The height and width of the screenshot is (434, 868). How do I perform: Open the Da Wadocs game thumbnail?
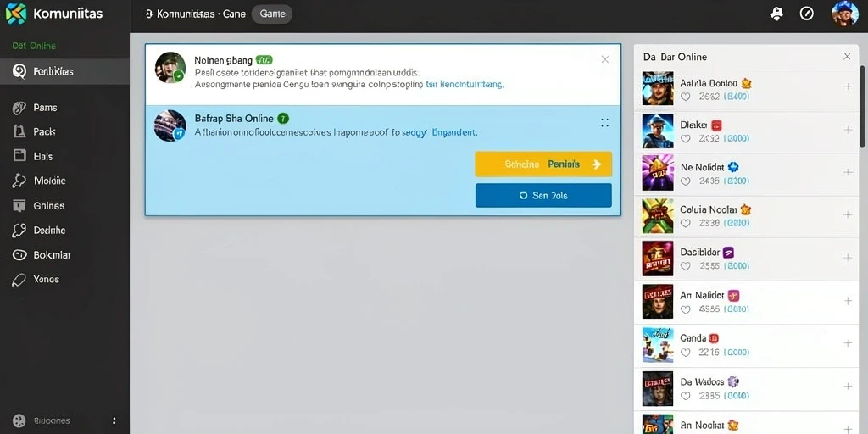658,388
